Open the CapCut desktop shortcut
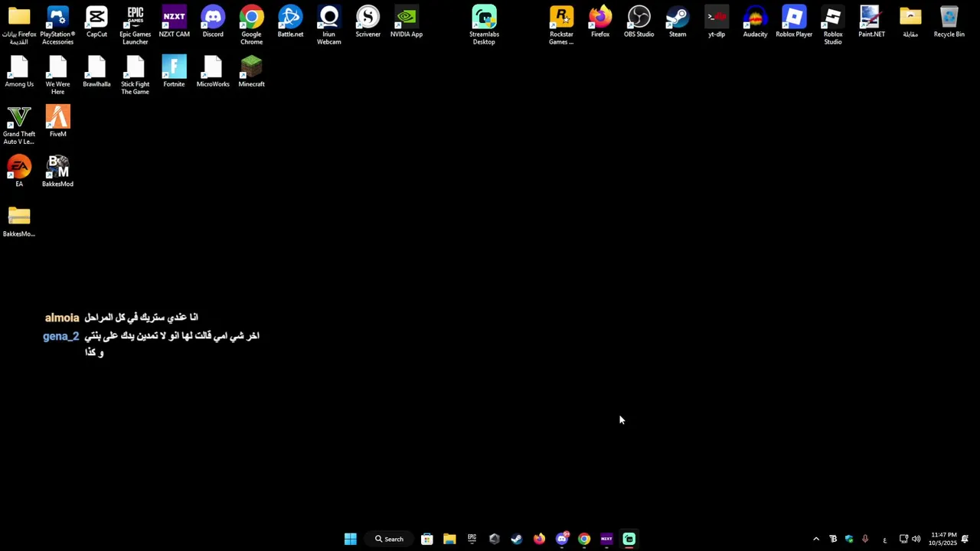This screenshot has height=551, width=980. point(96,21)
